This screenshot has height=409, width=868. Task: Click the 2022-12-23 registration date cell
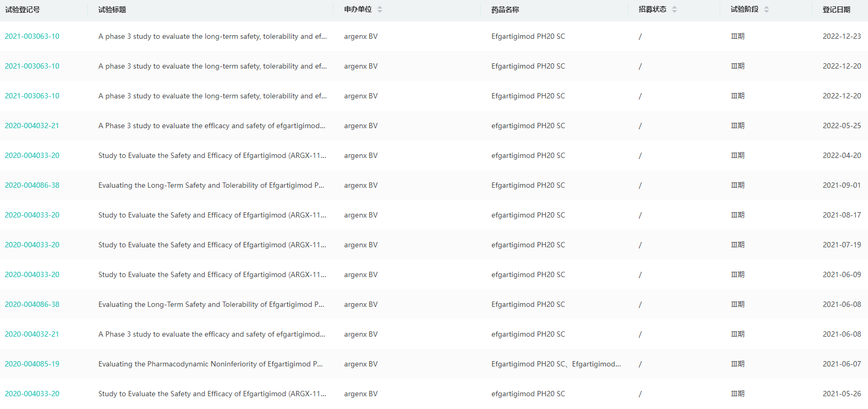tap(841, 36)
